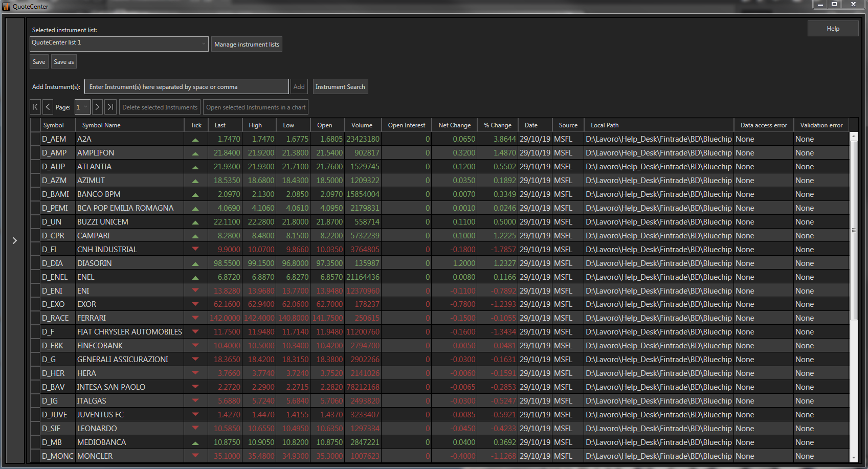
Task: Click the D_RACE symbol cell
Action: click(58, 318)
